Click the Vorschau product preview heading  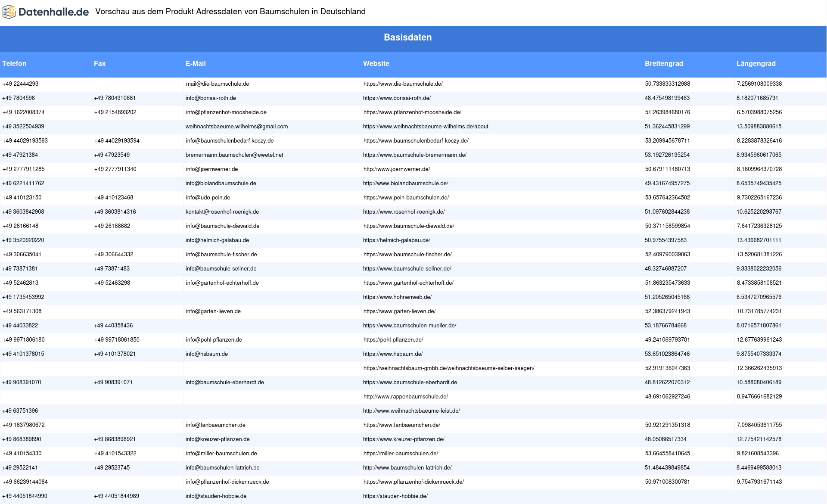(x=230, y=12)
